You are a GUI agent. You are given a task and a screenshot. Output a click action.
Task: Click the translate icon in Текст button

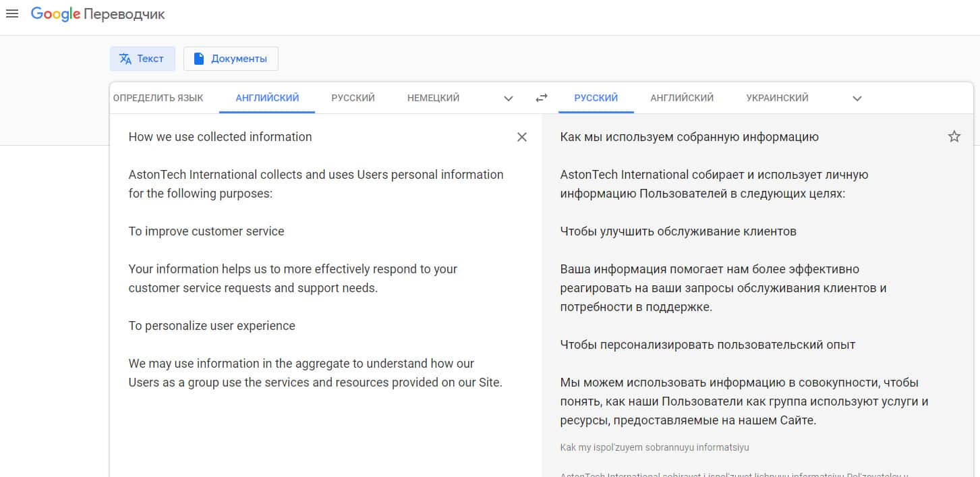(x=125, y=59)
